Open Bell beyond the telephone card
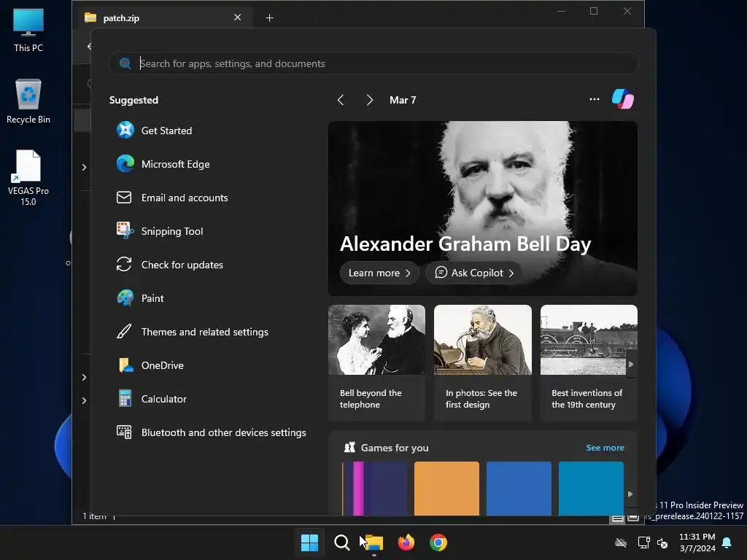 (x=376, y=363)
